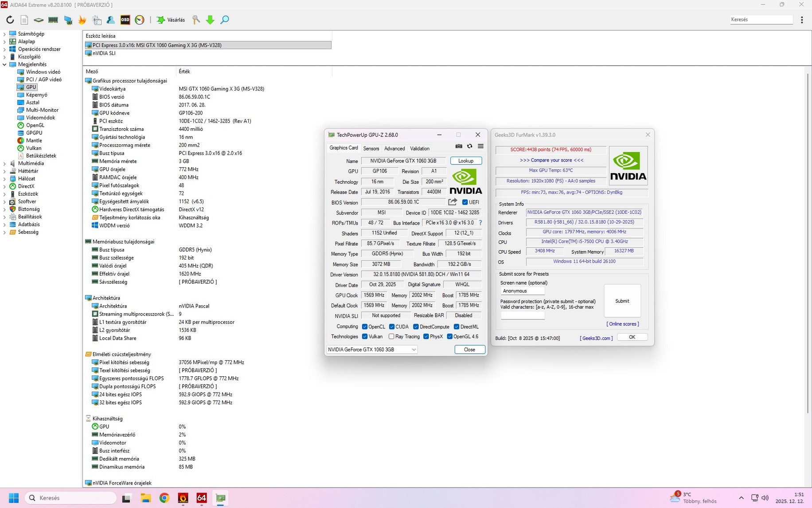
Task: Toggle the Vulkan checkbox in GPU-Z
Action: click(365, 337)
